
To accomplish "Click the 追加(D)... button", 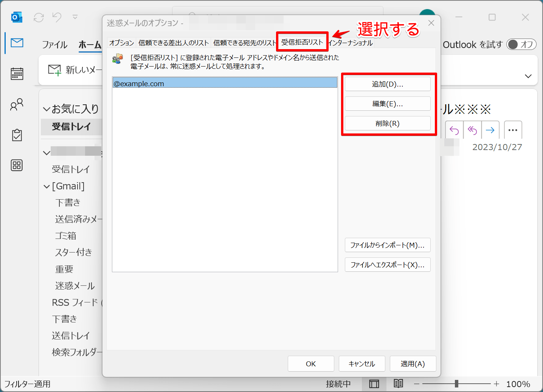I will pyautogui.click(x=387, y=84).
